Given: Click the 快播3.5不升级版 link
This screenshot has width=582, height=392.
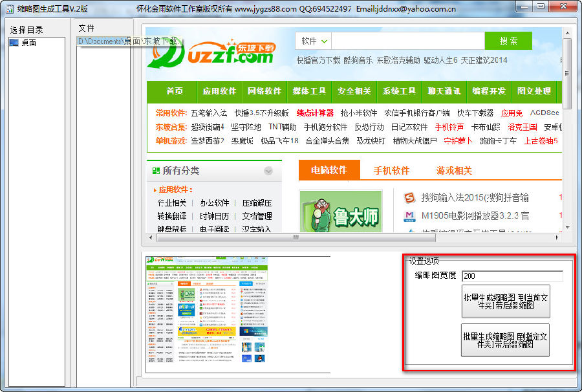Looking at the screenshot, I should tap(261, 113).
